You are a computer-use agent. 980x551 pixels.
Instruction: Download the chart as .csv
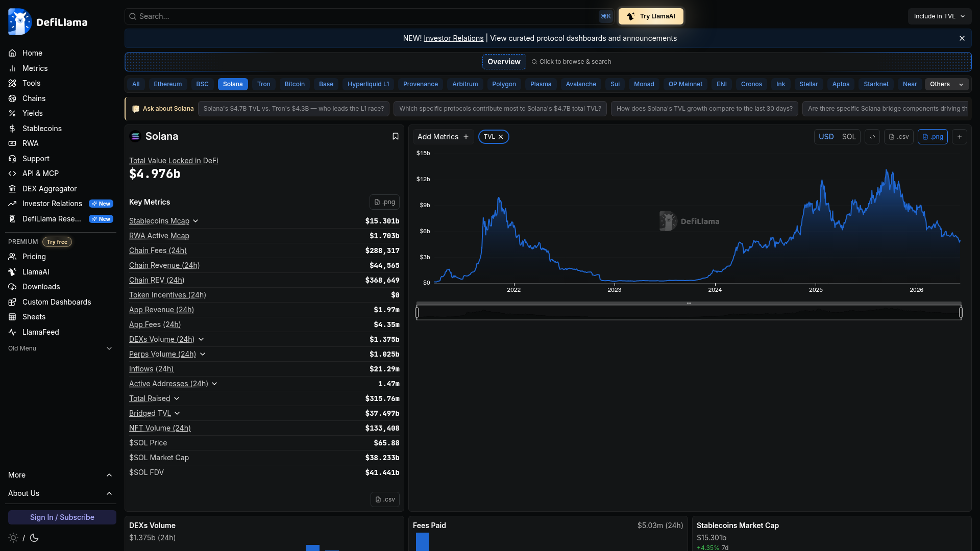pyautogui.click(x=899, y=137)
